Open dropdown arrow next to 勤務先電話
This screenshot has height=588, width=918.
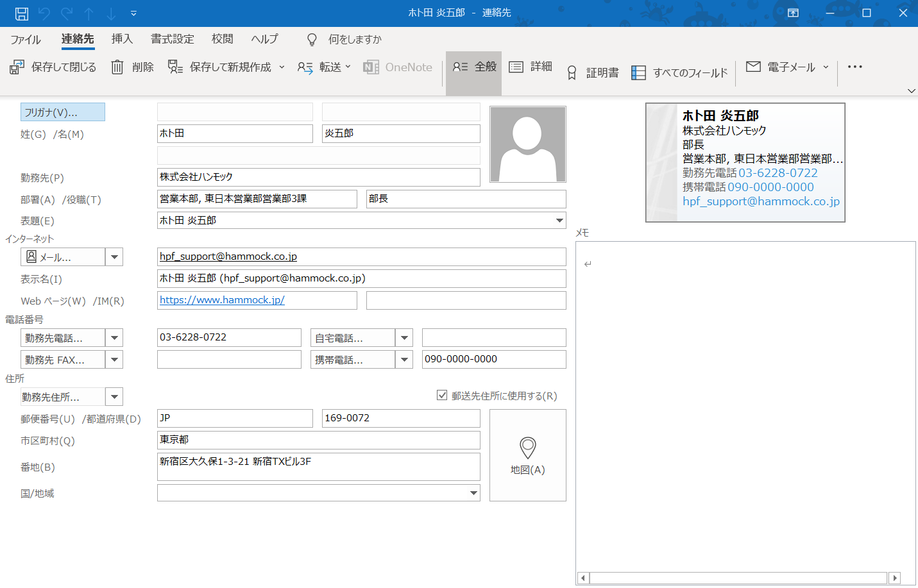114,338
